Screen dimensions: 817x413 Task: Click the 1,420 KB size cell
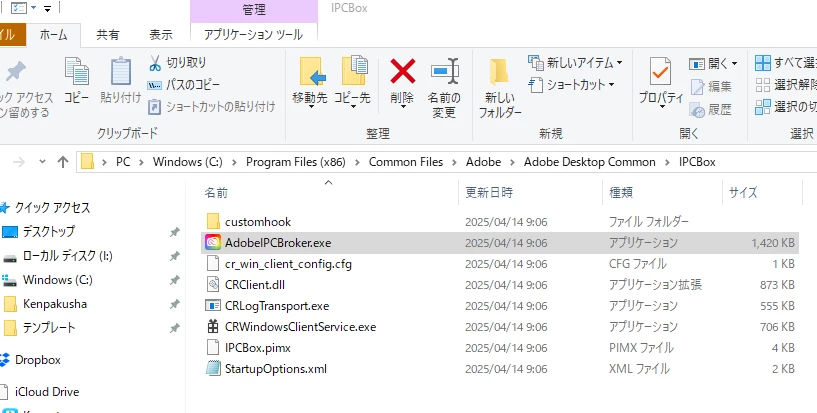click(773, 243)
